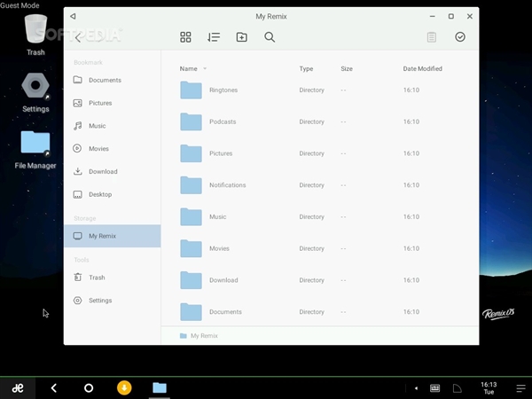
Task: Expand the Name column sort arrow
Action: 205,69
